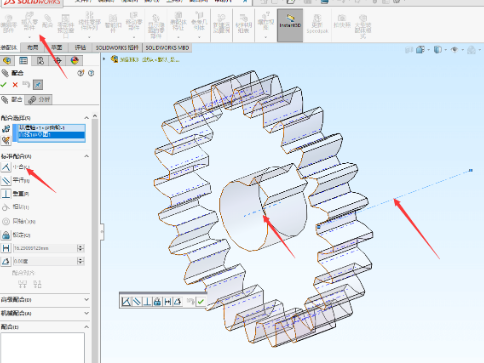Expand the Mechanical Mates section
The image size is (484, 363).
pyautogui.click(x=86, y=313)
